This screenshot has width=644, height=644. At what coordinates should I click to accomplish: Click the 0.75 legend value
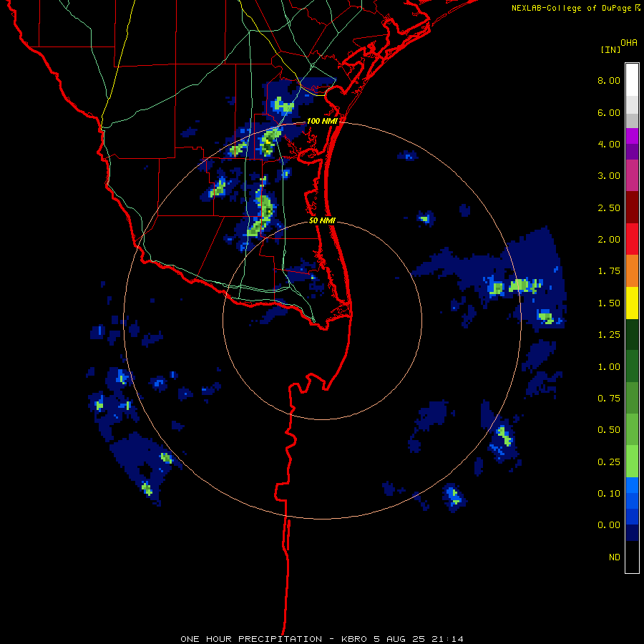[x=609, y=399]
